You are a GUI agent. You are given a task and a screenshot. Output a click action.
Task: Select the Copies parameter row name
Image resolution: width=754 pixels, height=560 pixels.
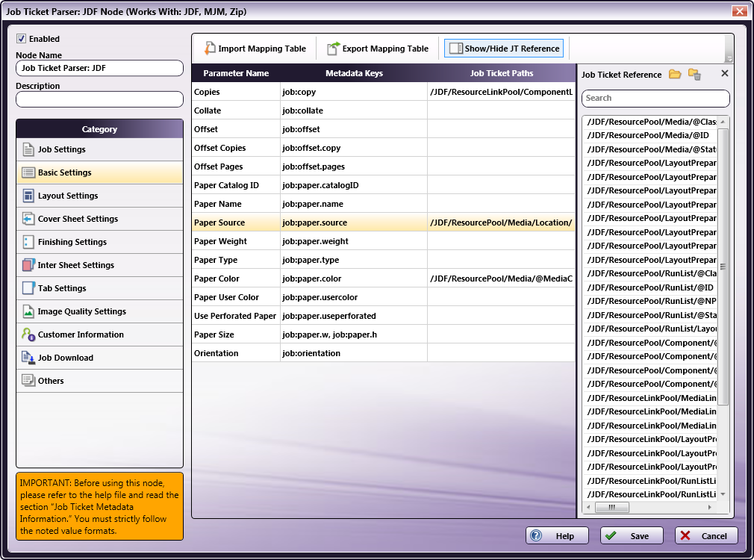coord(207,92)
